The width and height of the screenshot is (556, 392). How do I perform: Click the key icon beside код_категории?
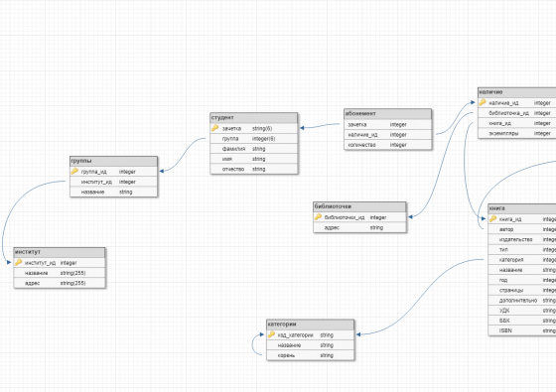pos(271,334)
